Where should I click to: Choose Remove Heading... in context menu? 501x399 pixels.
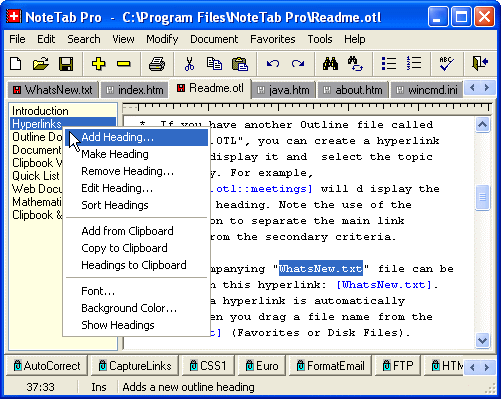tap(136, 171)
